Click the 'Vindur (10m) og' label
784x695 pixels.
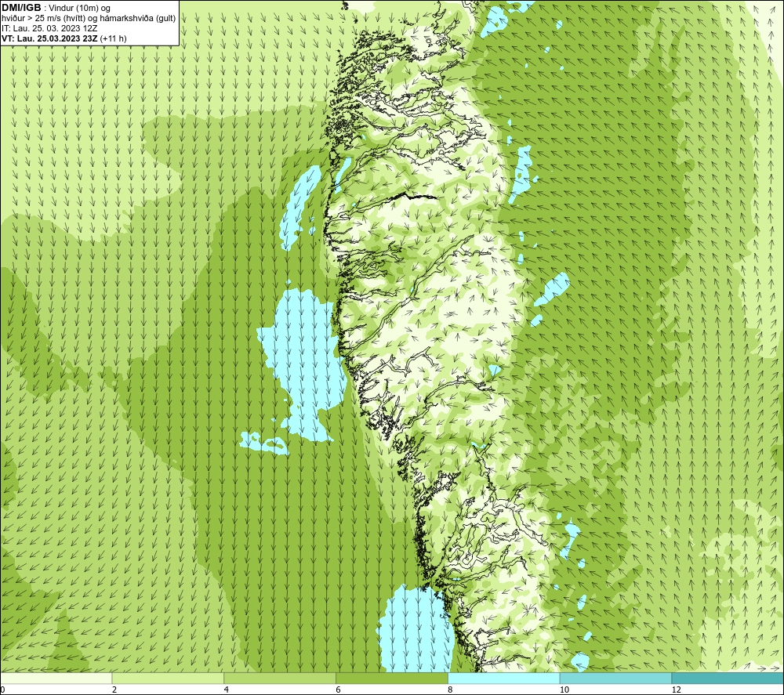click(79, 9)
